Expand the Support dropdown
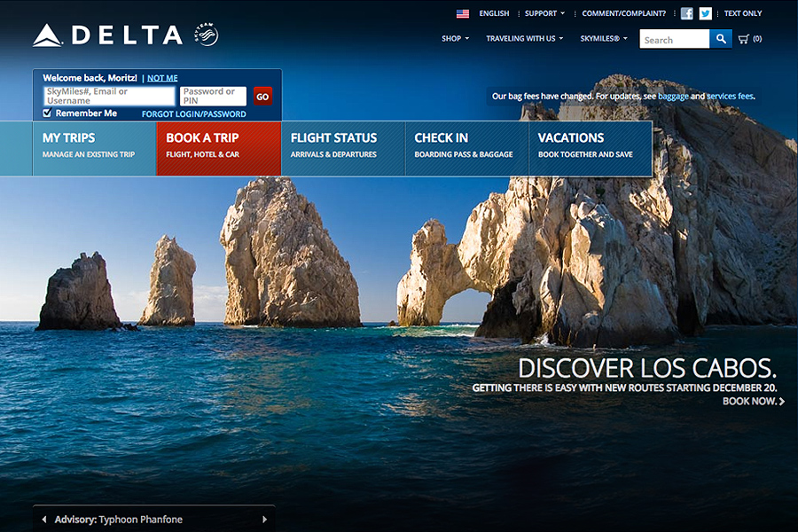The width and height of the screenshot is (798, 532). [x=544, y=14]
